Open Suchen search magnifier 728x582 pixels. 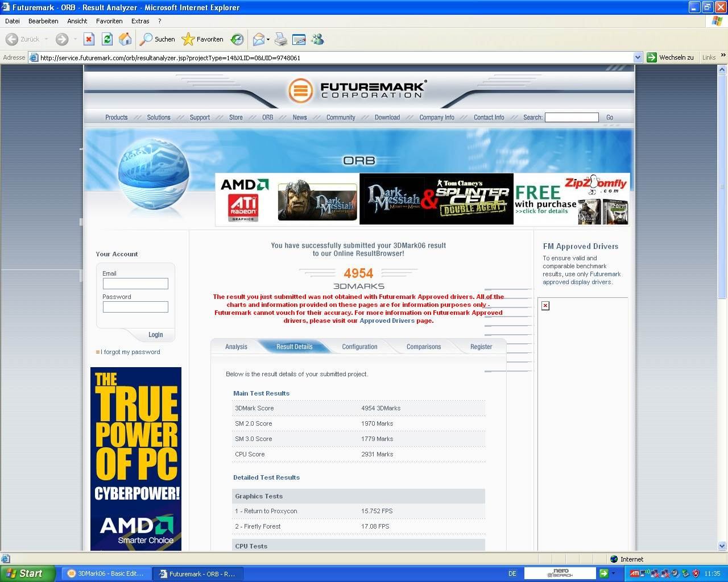(x=158, y=39)
